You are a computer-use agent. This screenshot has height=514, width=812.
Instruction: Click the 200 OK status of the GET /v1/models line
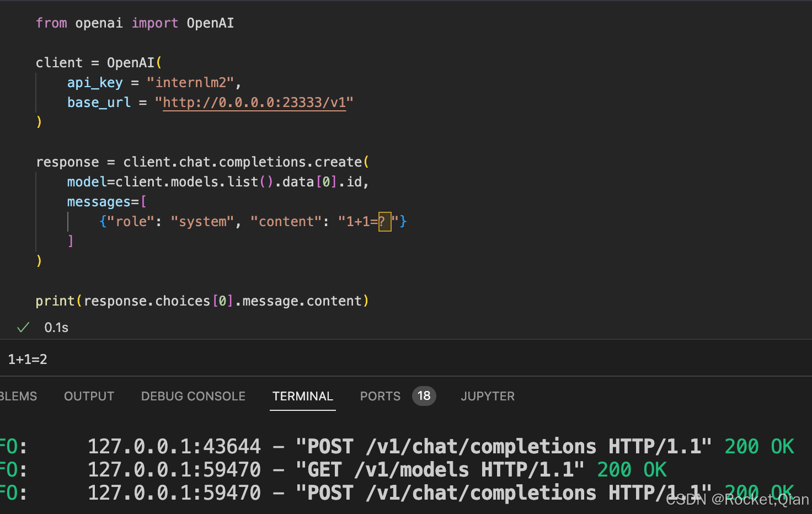632,470
